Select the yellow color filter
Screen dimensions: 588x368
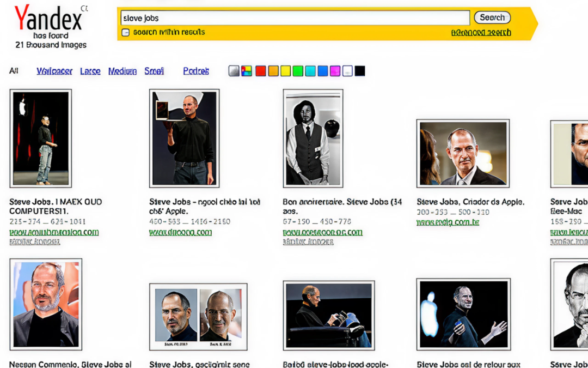(x=286, y=71)
